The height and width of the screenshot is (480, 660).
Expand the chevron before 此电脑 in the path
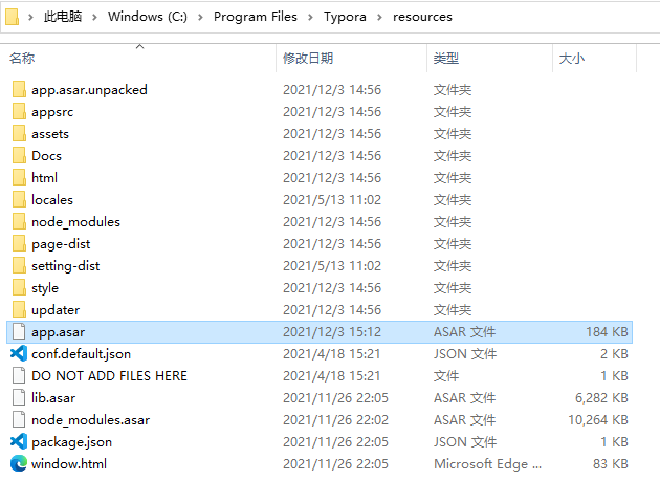(30, 17)
